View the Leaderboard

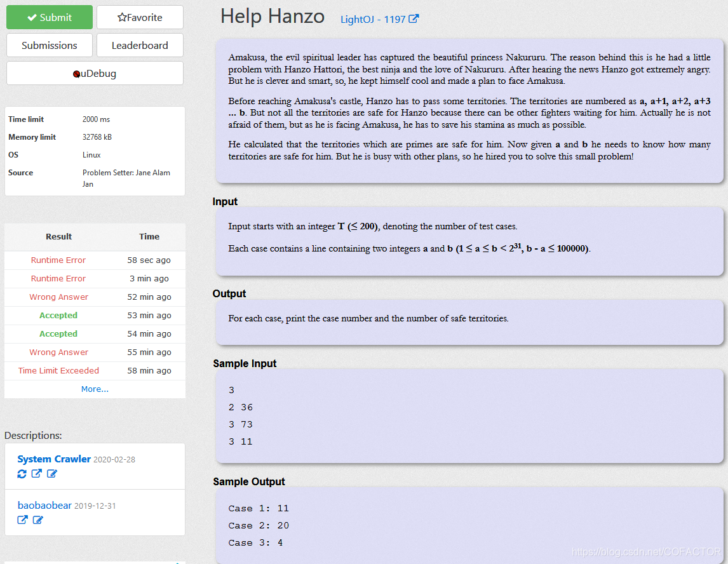pyautogui.click(x=140, y=45)
